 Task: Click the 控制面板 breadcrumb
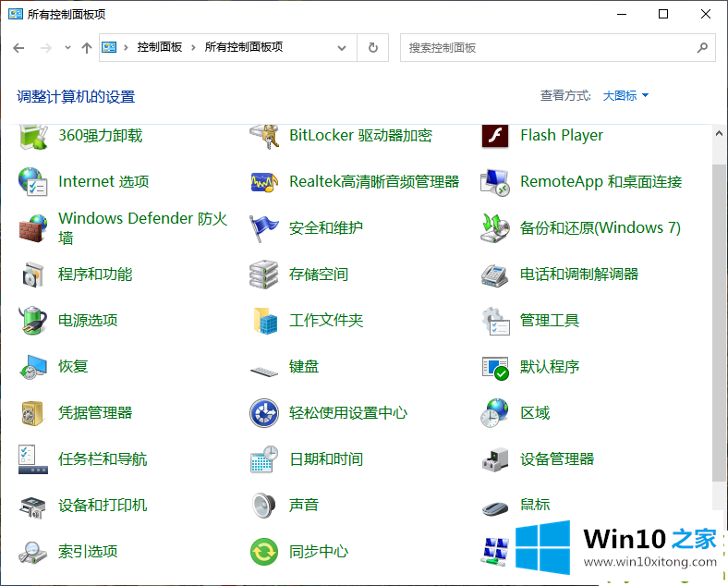[159, 47]
